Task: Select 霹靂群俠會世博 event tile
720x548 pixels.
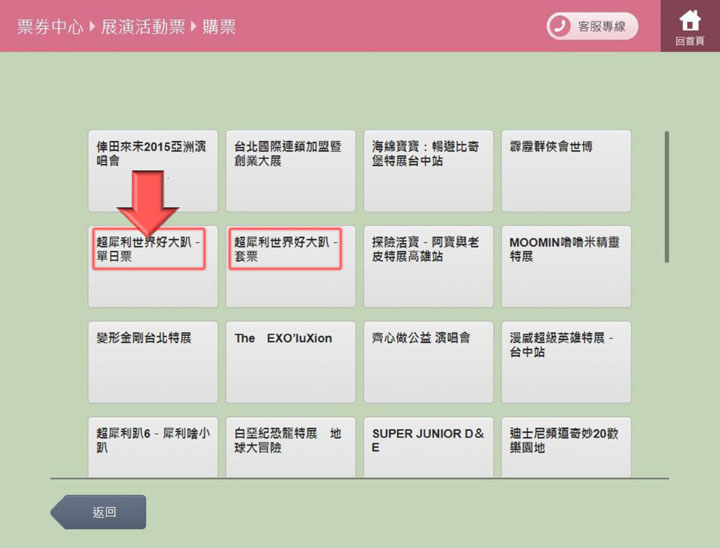Action: [566, 170]
